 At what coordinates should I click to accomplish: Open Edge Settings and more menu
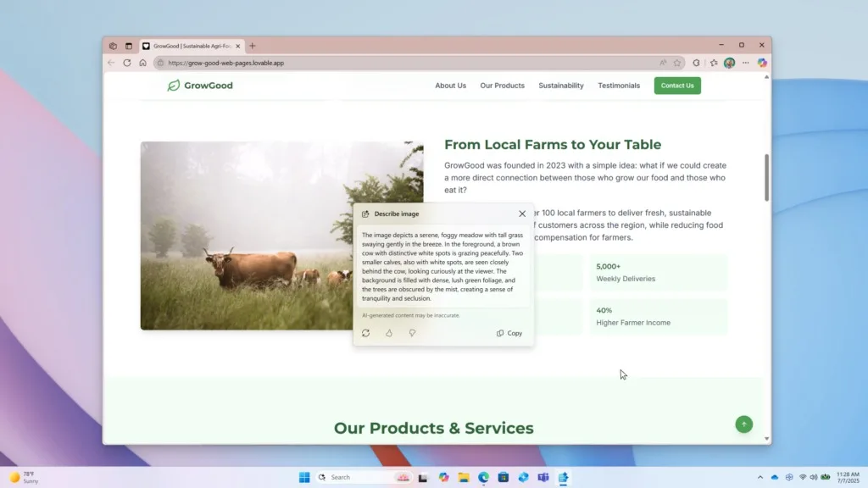[745, 63]
